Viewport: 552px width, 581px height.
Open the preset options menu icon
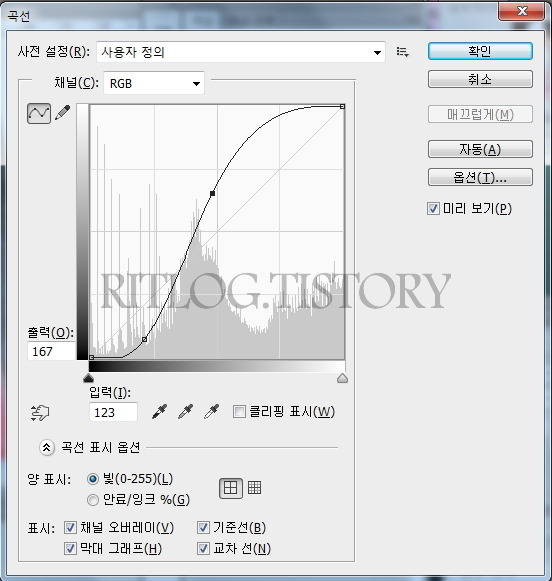pyautogui.click(x=402, y=52)
